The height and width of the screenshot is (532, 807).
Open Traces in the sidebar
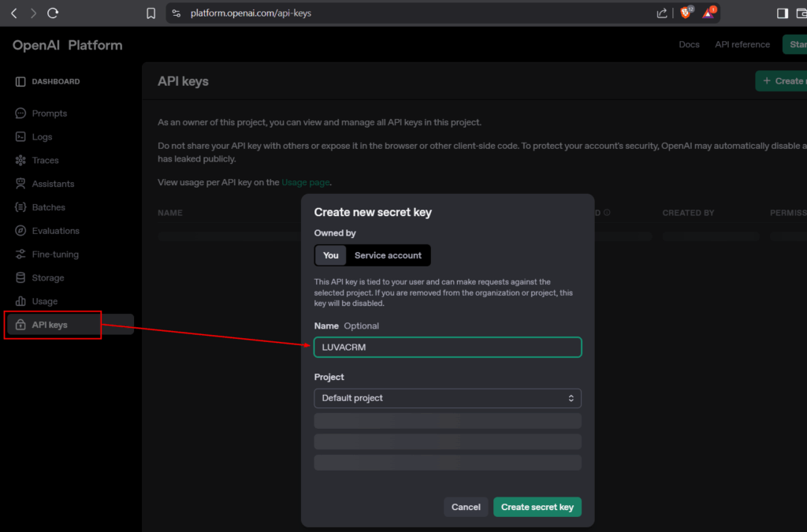pos(45,161)
